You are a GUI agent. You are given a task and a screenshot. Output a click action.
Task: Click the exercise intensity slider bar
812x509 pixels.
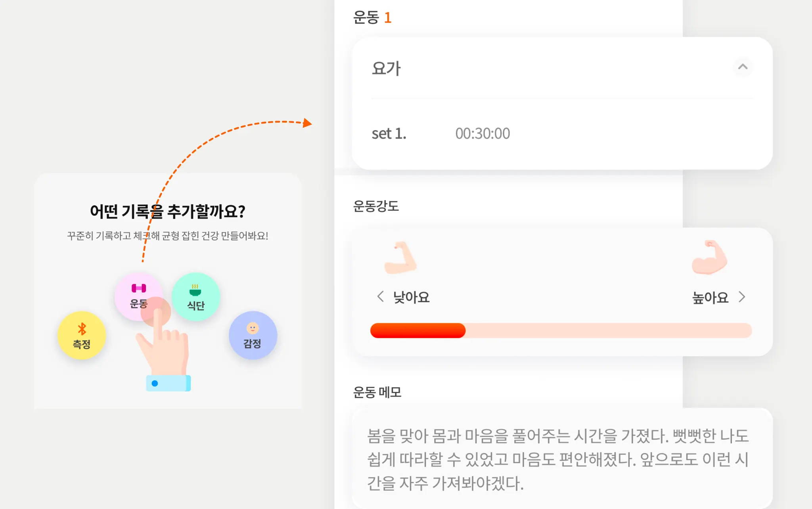[561, 330]
